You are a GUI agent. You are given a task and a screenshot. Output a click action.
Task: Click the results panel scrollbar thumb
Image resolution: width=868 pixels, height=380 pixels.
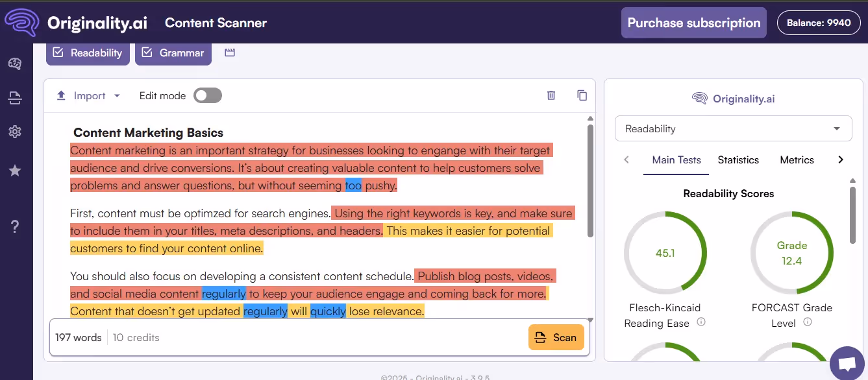(853, 215)
